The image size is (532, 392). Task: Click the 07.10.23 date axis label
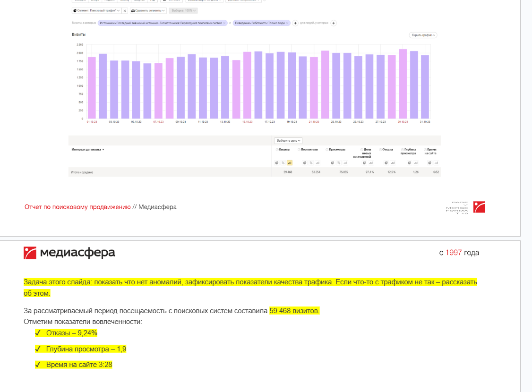coord(158,122)
